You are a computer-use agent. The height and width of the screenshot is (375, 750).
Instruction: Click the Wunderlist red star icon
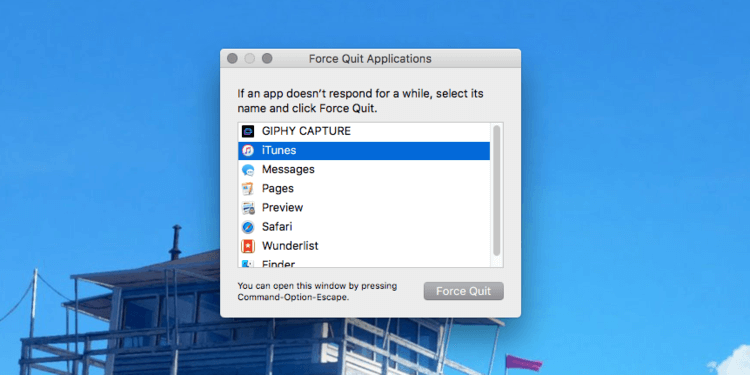248,246
